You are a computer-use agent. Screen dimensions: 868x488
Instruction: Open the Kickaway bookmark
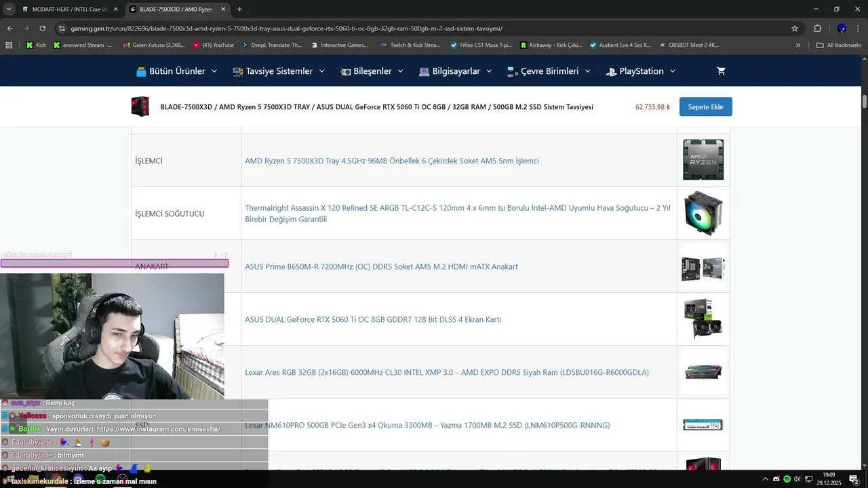pyautogui.click(x=551, y=45)
